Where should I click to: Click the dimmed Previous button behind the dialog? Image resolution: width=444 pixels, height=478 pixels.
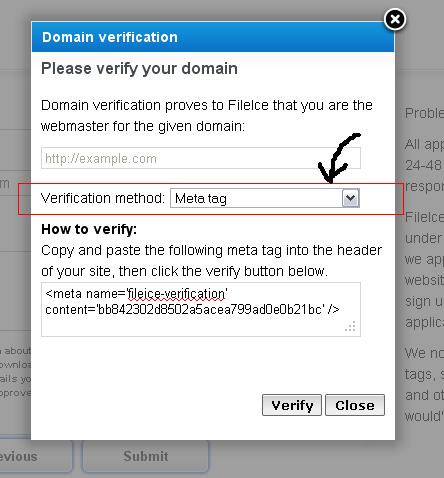pyautogui.click(x=36, y=456)
